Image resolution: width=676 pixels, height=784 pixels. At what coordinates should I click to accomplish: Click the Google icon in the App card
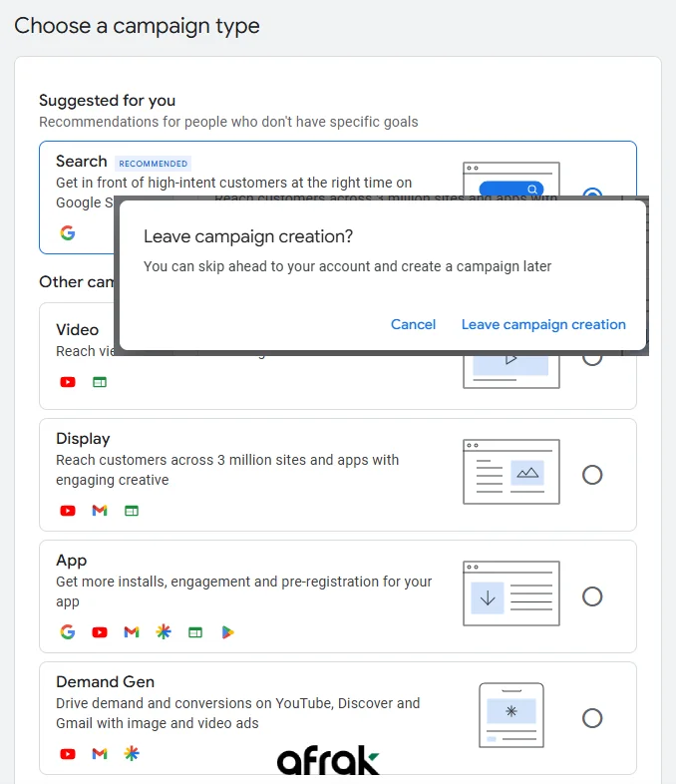[x=68, y=632]
